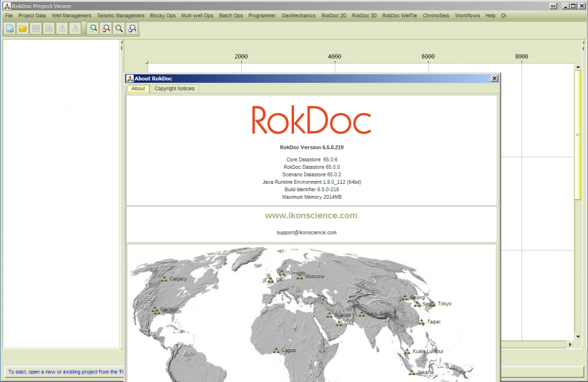Click the RokDoc orange logo image

[311, 119]
